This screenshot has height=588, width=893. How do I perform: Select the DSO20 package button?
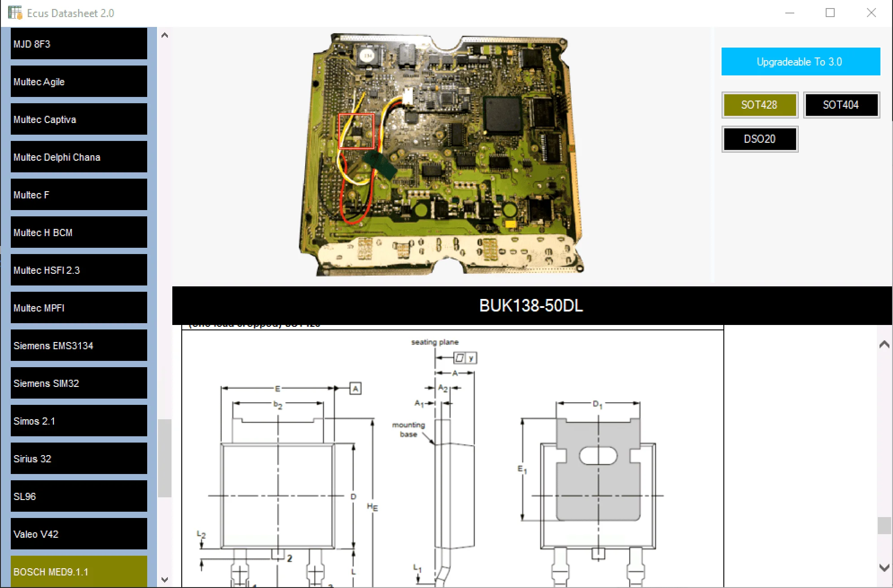coord(759,139)
